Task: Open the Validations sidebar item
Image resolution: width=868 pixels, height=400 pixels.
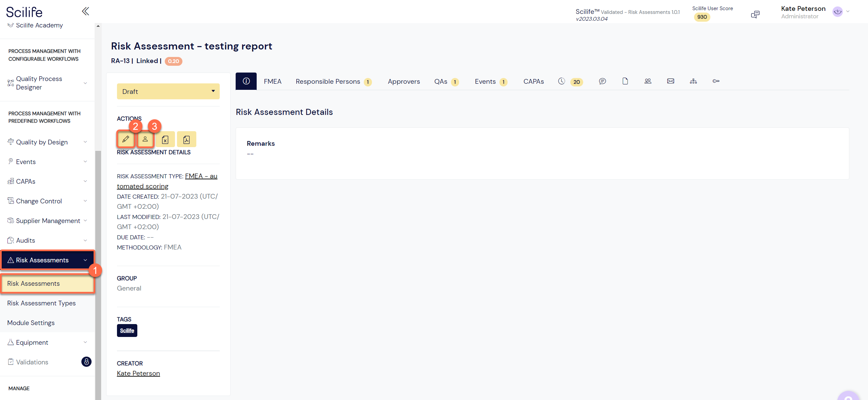Action: click(32, 362)
